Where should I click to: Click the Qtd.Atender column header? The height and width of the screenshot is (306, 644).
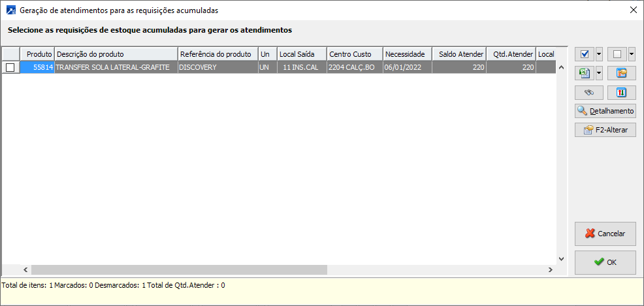tap(511, 54)
